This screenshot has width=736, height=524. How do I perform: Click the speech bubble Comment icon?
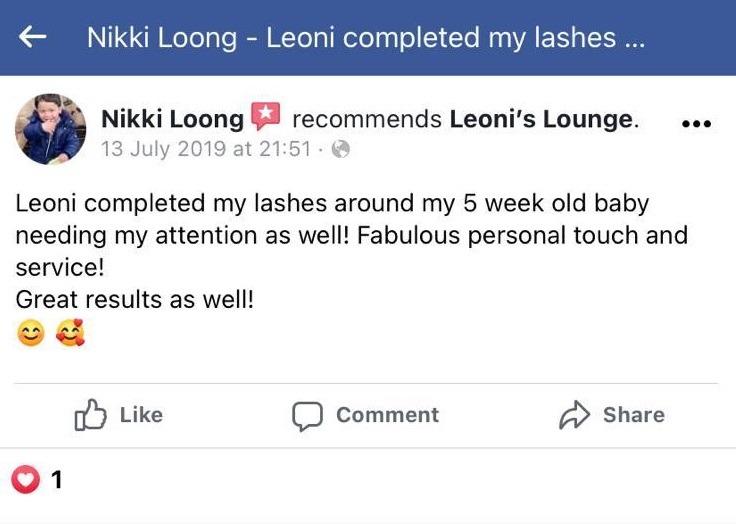307,416
